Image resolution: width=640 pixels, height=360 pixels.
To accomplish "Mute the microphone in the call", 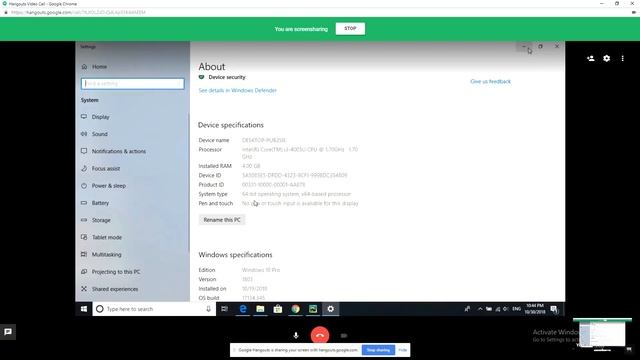I will pos(296,336).
